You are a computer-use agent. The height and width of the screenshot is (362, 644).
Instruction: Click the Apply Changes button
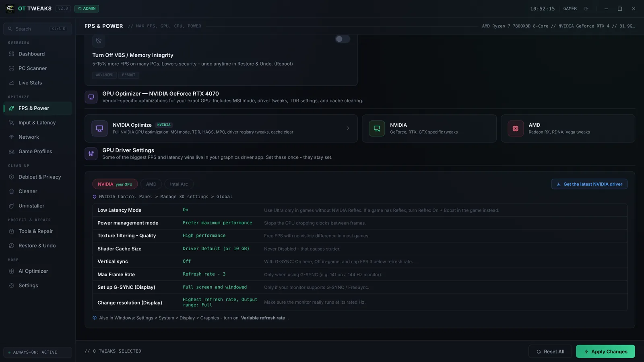605,352
